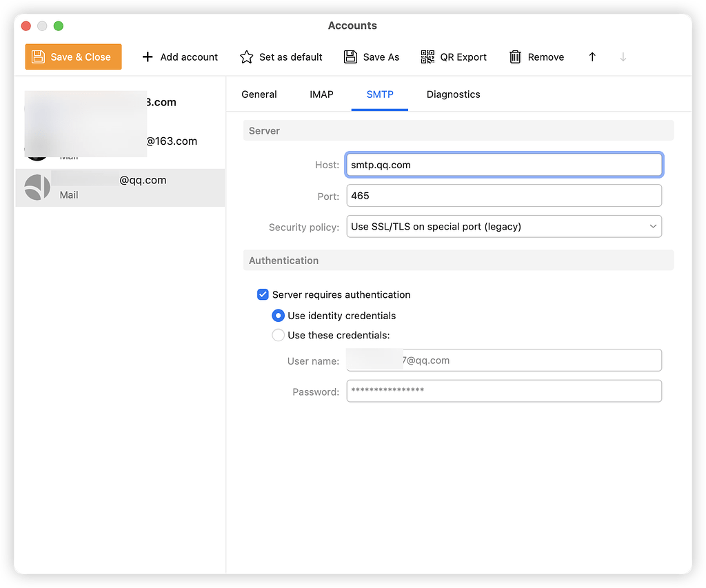Click the QR Export icon
This screenshot has height=588, width=706.
428,57
